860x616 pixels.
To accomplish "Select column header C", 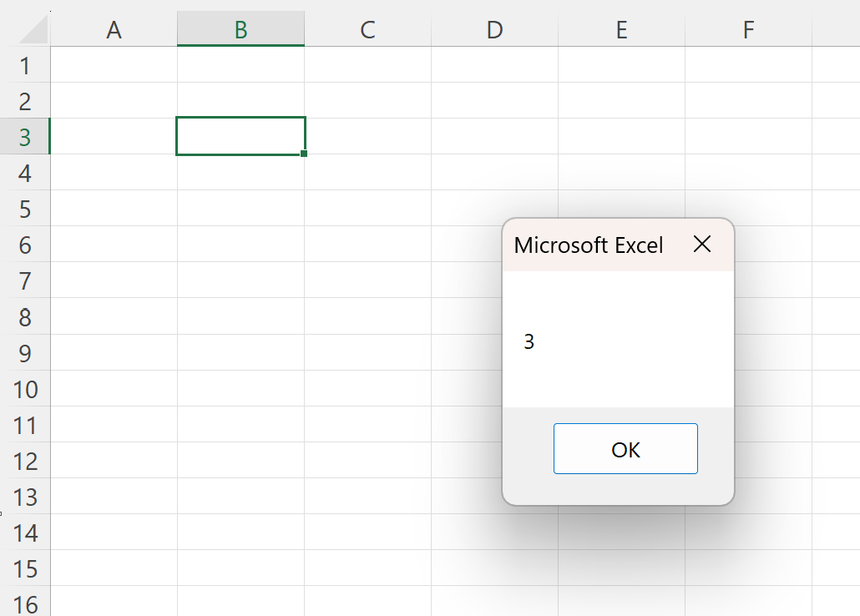I will 367,29.
